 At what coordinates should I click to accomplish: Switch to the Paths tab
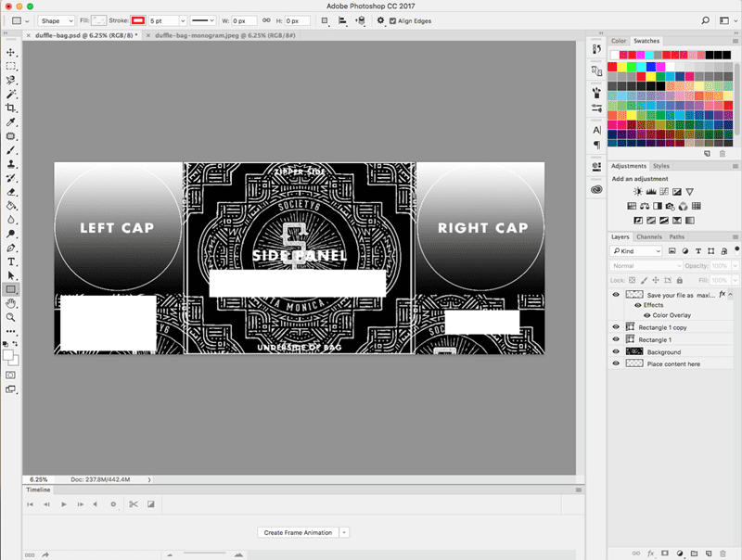click(676, 237)
